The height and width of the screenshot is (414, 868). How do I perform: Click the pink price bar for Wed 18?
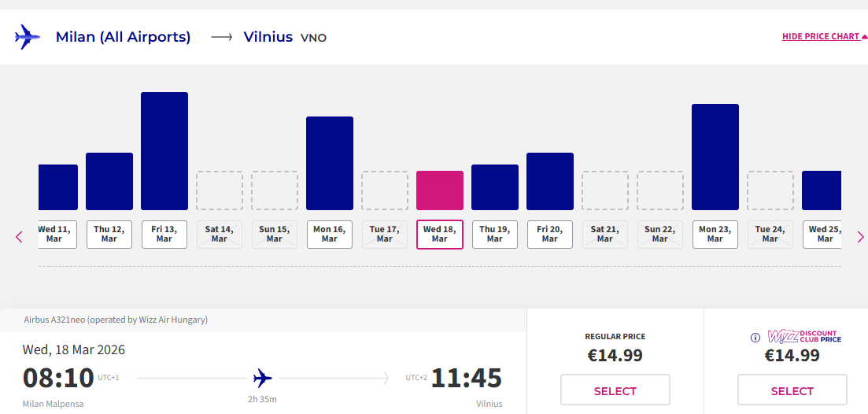(x=440, y=190)
